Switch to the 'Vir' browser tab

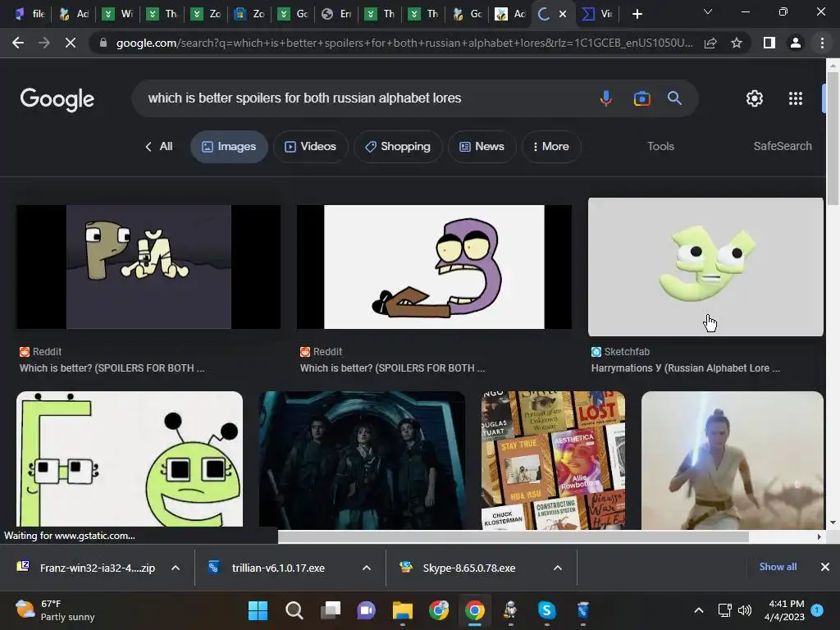(x=598, y=14)
